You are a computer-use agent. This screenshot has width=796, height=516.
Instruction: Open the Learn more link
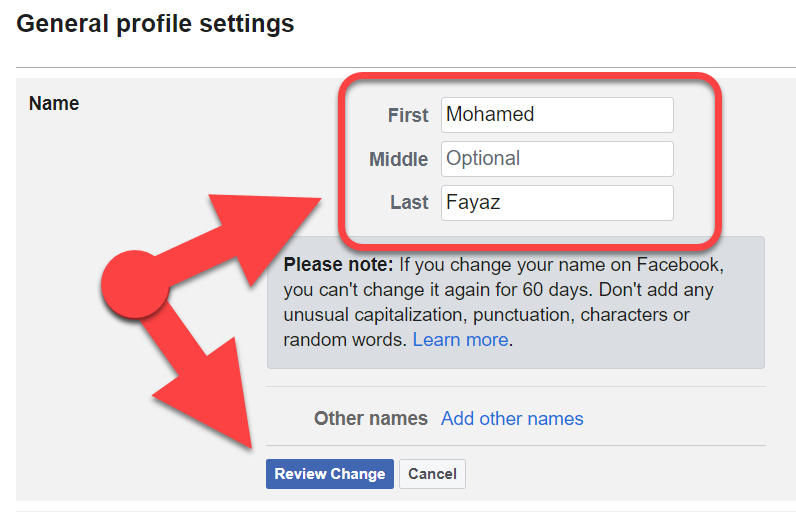click(460, 340)
